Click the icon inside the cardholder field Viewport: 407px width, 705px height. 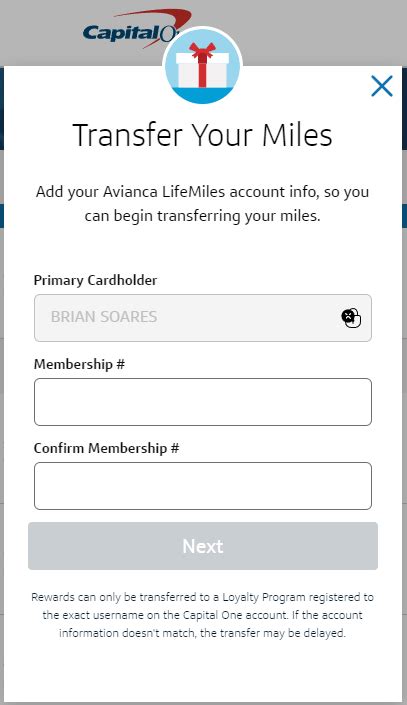point(351,317)
